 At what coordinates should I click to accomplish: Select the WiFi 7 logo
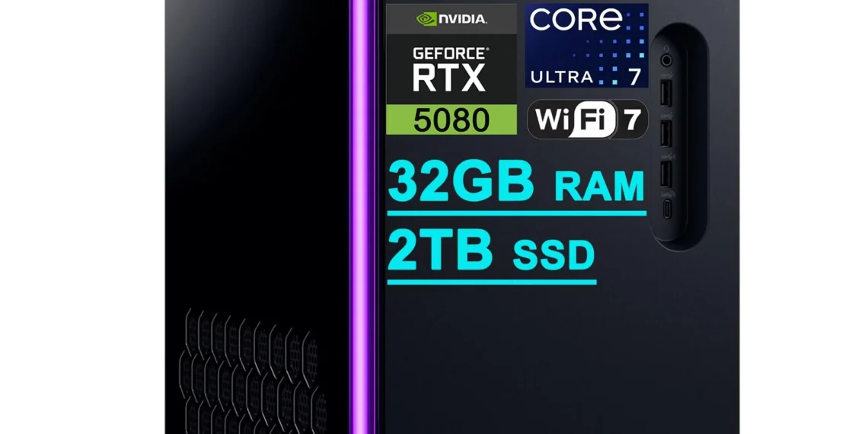pyautogui.click(x=587, y=119)
